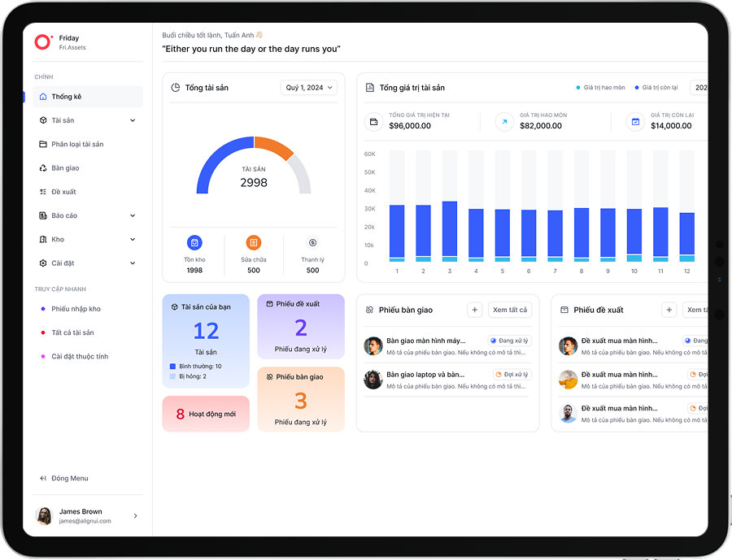Image resolution: width=732 pixels, height=560 pixels.
Task: Click the Tổng giá trị hiện tại wallet icon
Action: point(373,122)
